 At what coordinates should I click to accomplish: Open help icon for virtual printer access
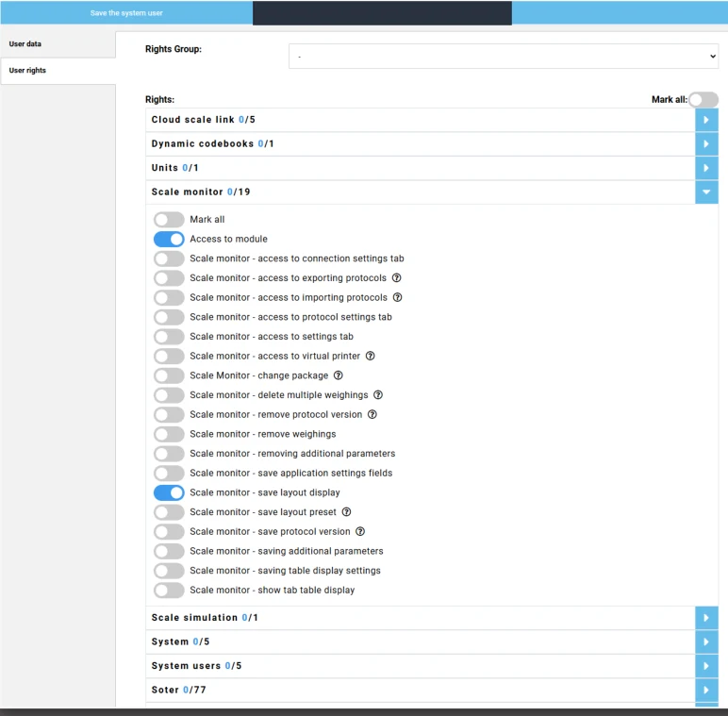370,356
